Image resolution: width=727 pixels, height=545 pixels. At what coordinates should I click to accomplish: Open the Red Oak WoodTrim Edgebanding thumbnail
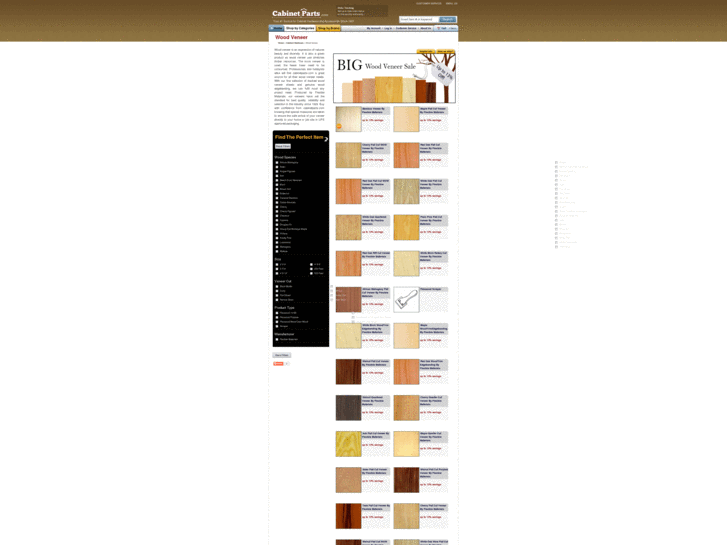click(406, 372)
